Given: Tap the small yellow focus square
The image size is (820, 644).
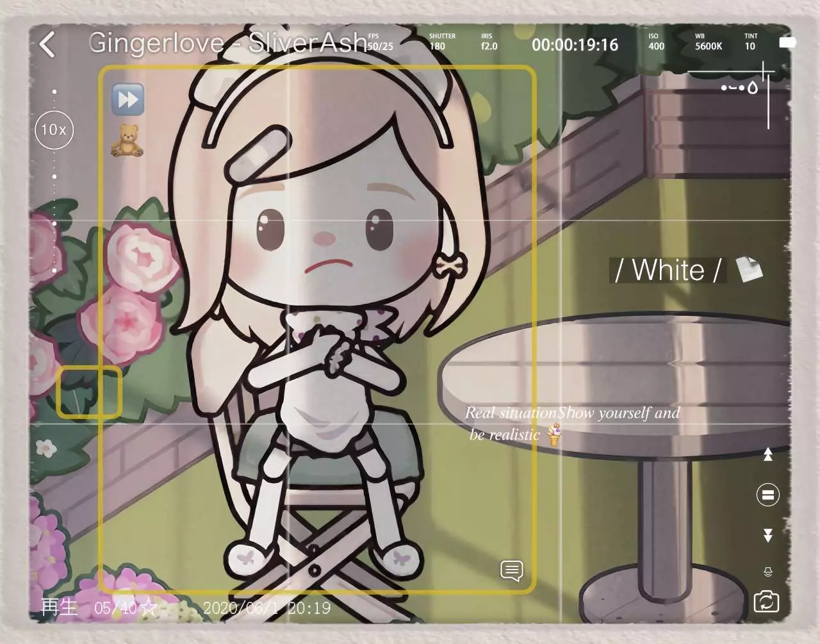Looking at the screenshot, I should [89, 392].
